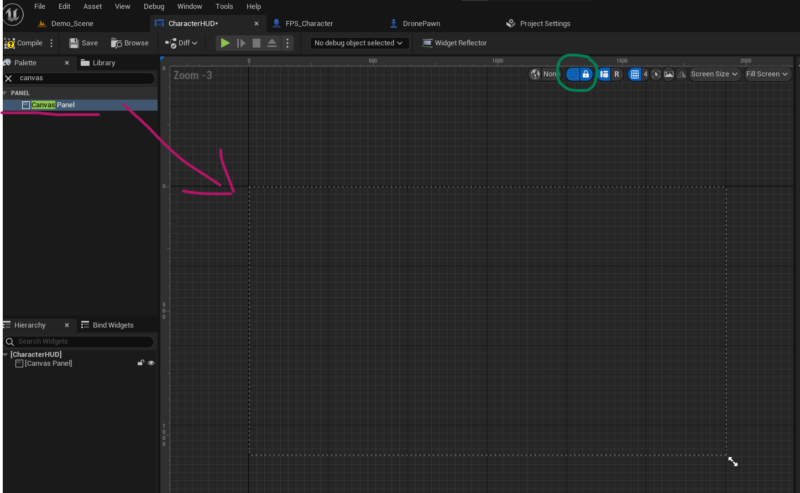The width and height of the screenshot is (800, 493).
Task: Switch to the Library tab
Action: 98,63
